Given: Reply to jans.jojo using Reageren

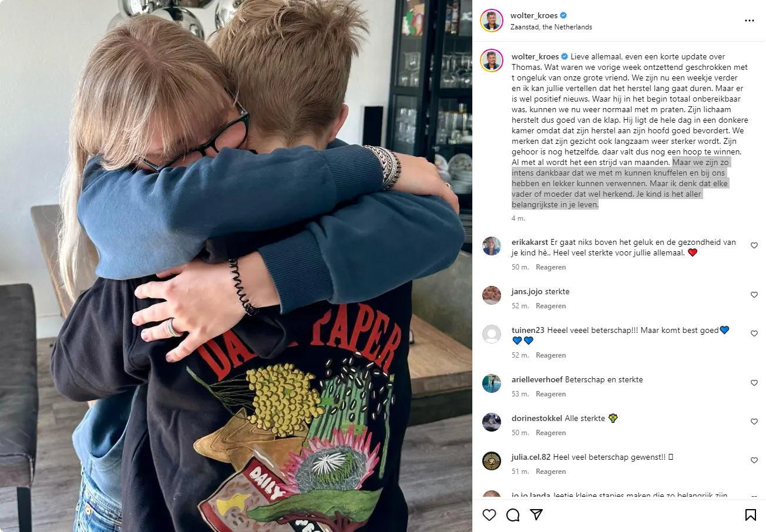Looking at the screenshot, I should coord(550,306).
